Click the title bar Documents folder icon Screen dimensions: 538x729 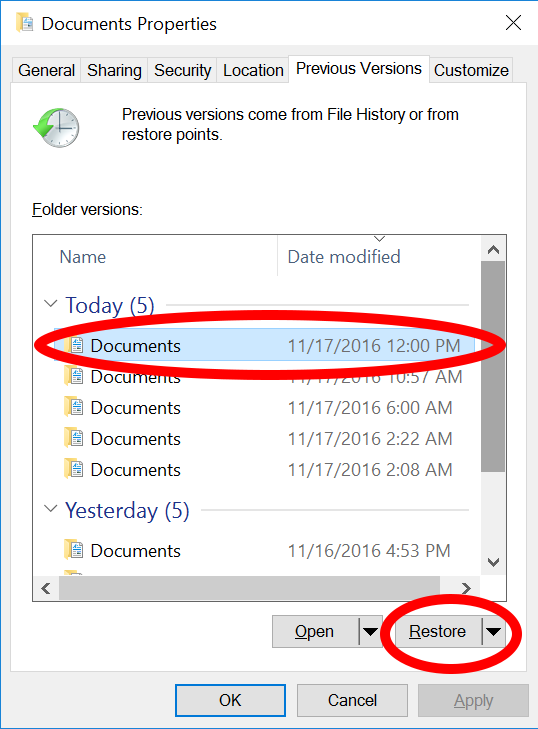(x=25, y=23)
